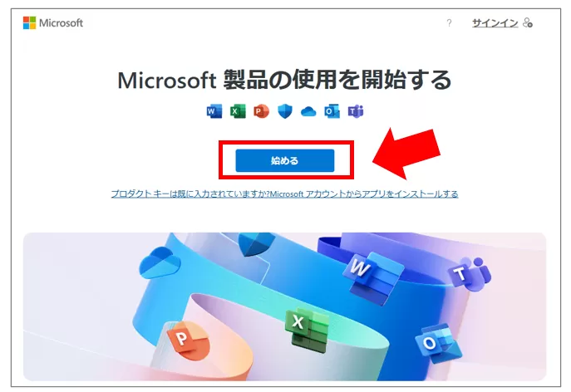
Task: Click the account avatar icon beside サインイン
Action: coord(528,23)
